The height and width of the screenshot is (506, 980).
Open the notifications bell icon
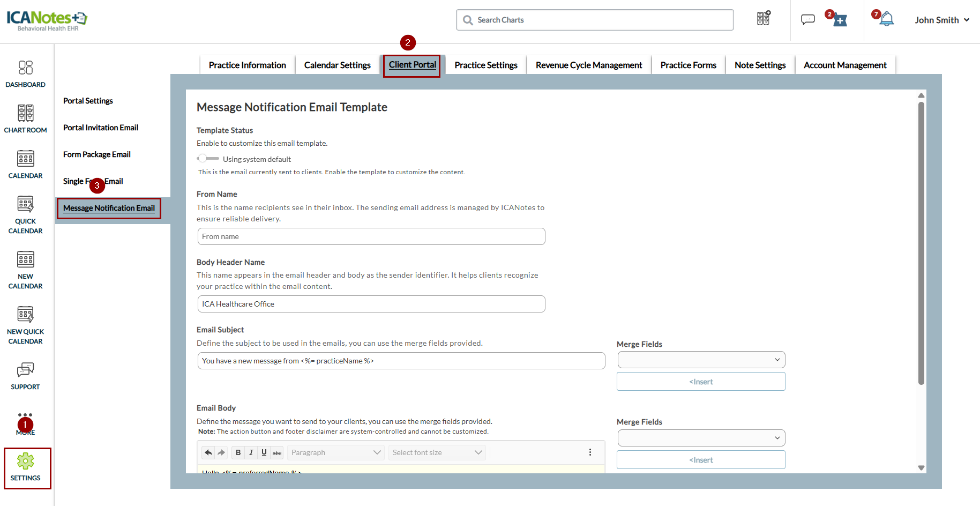coord(887,20)
